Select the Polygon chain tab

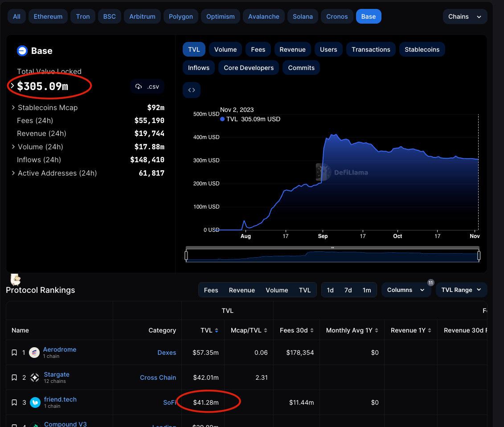click(x=181, y=16)
